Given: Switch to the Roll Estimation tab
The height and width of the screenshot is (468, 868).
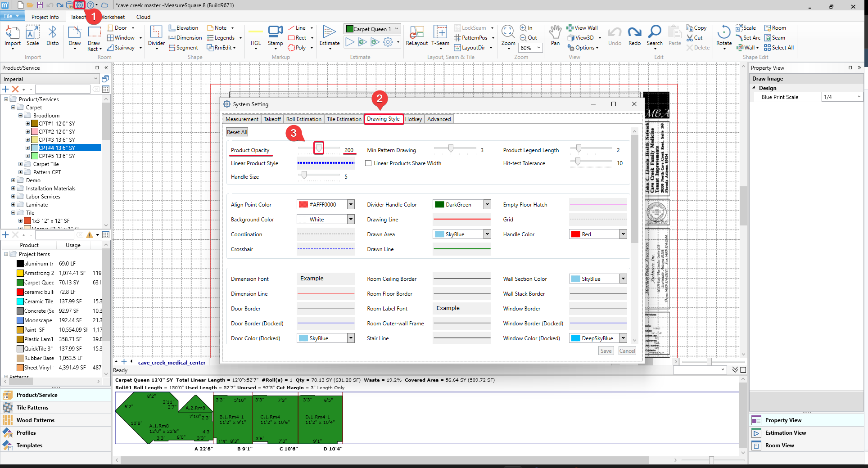Looking at the screenshot, I should 303,119.
